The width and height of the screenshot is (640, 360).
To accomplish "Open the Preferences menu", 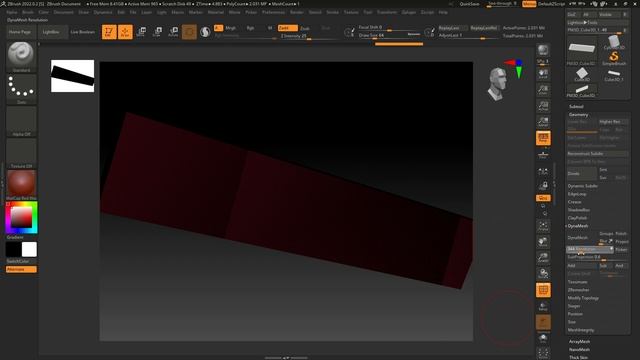I will 273,12.
